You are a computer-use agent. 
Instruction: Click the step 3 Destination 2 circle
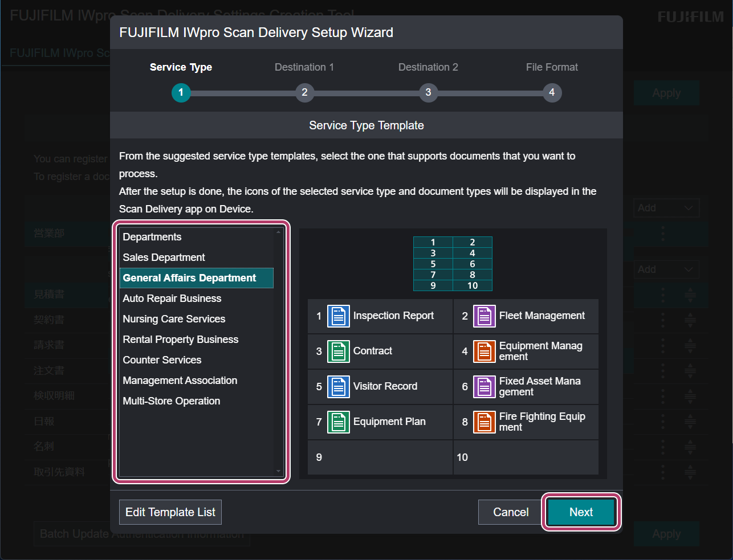428,92
